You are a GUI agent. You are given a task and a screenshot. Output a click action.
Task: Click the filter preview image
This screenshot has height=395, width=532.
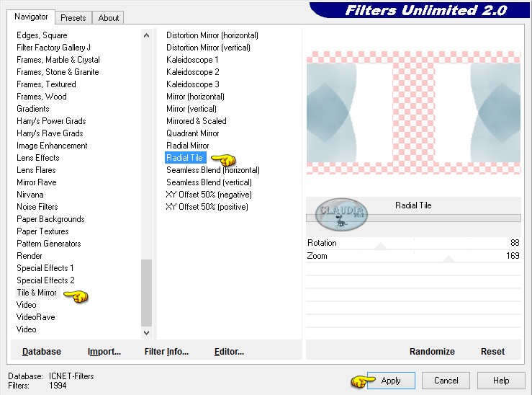click(x=413, y=112)
